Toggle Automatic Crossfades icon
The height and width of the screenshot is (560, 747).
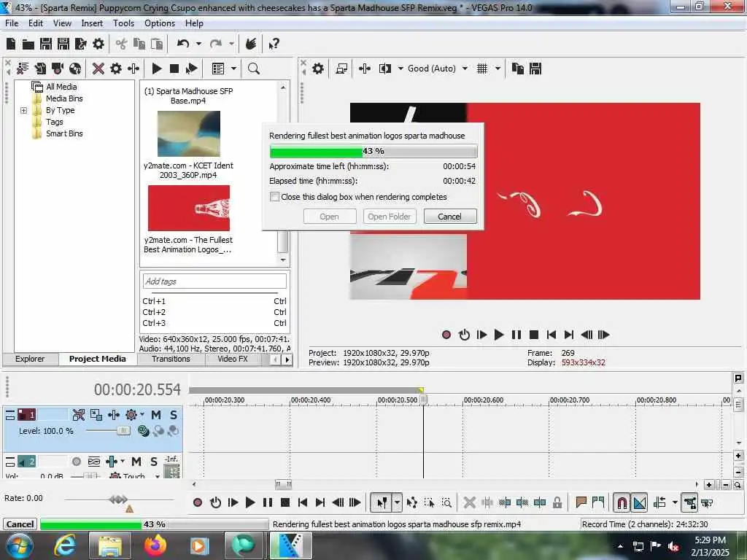640,502
